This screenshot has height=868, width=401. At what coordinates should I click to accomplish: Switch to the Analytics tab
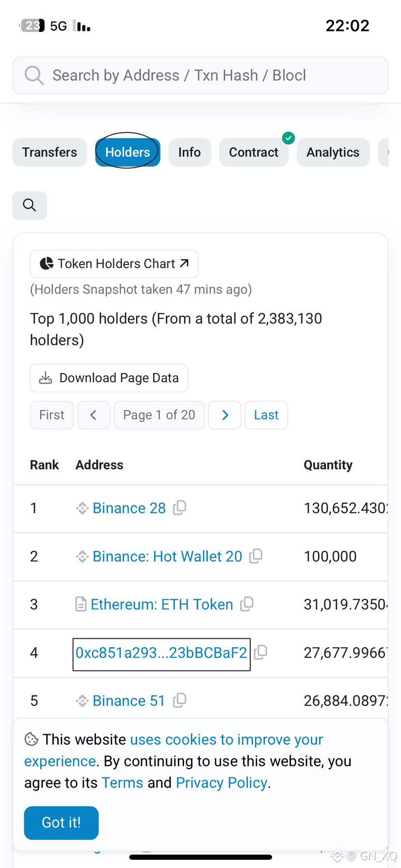[x=333, y=152]
